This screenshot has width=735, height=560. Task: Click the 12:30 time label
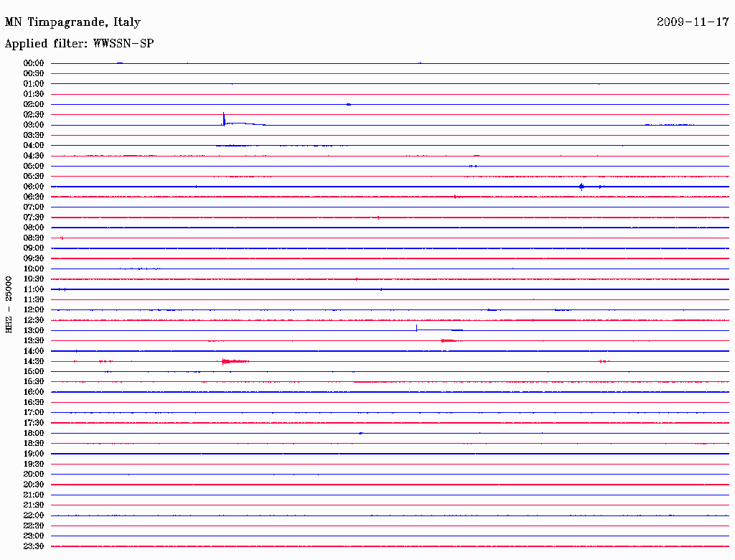click(x=34, y=320)
